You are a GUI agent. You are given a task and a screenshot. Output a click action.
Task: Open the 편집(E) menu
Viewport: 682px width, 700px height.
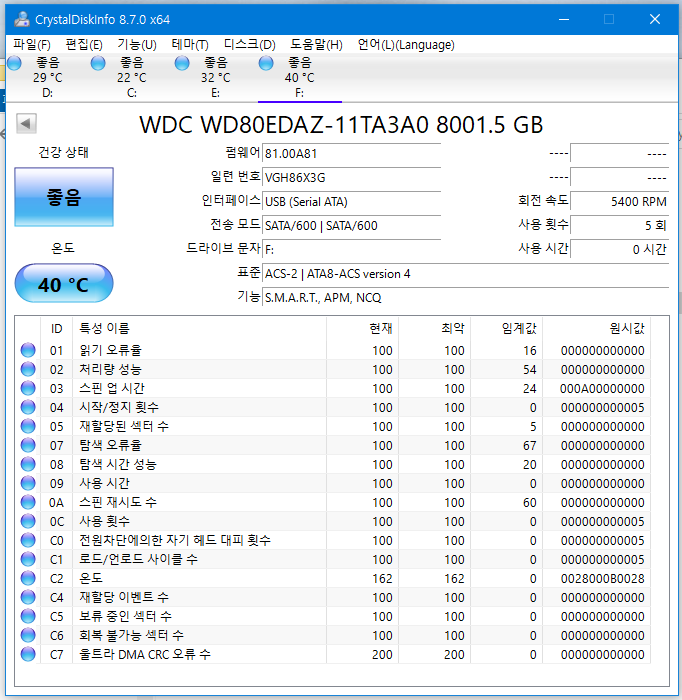(84, 45)
